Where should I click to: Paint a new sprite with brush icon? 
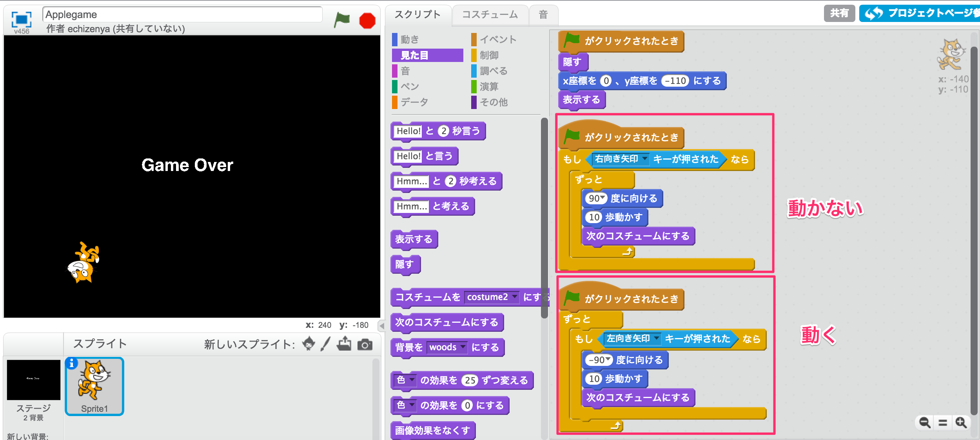pyautogui.click(x=325, y=344)
